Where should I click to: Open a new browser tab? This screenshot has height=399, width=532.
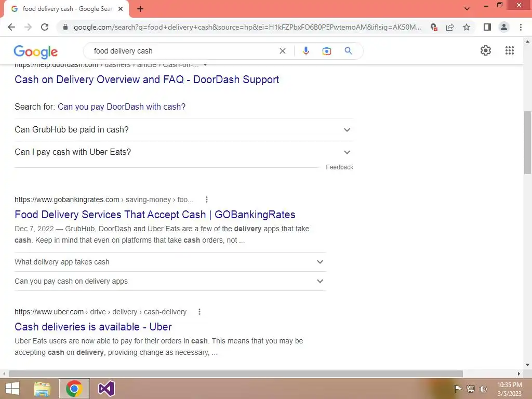pos(140,9)
